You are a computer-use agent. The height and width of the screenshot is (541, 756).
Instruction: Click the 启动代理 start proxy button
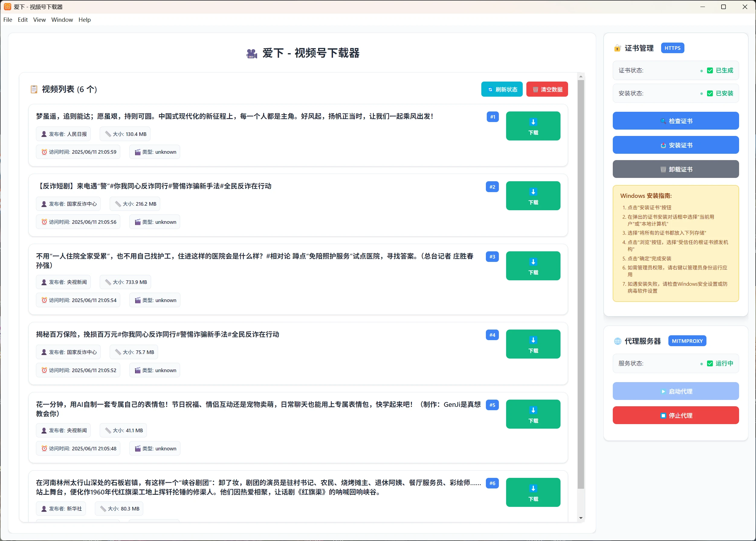676,391
